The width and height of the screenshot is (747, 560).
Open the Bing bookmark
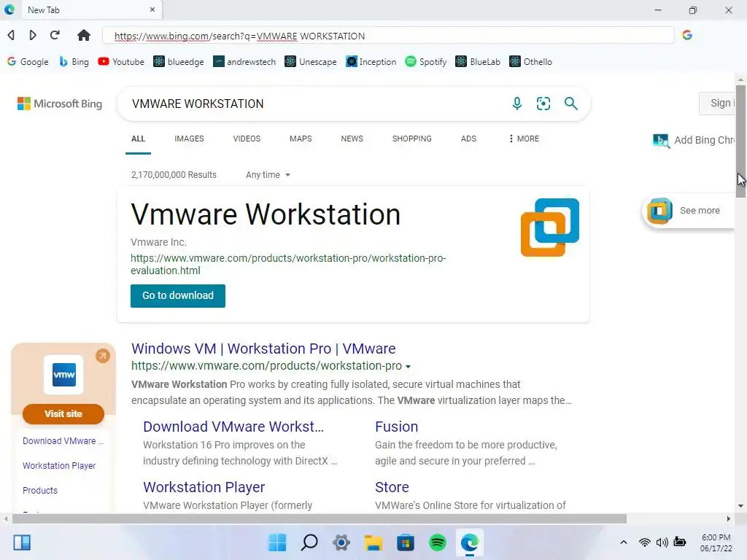[x=74, y=62]
